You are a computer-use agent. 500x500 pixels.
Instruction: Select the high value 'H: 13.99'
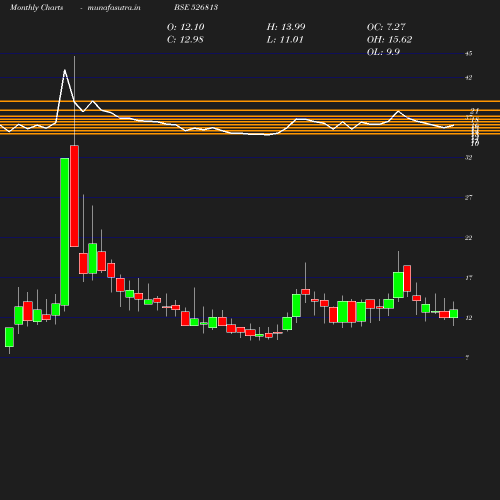[286, 27]
